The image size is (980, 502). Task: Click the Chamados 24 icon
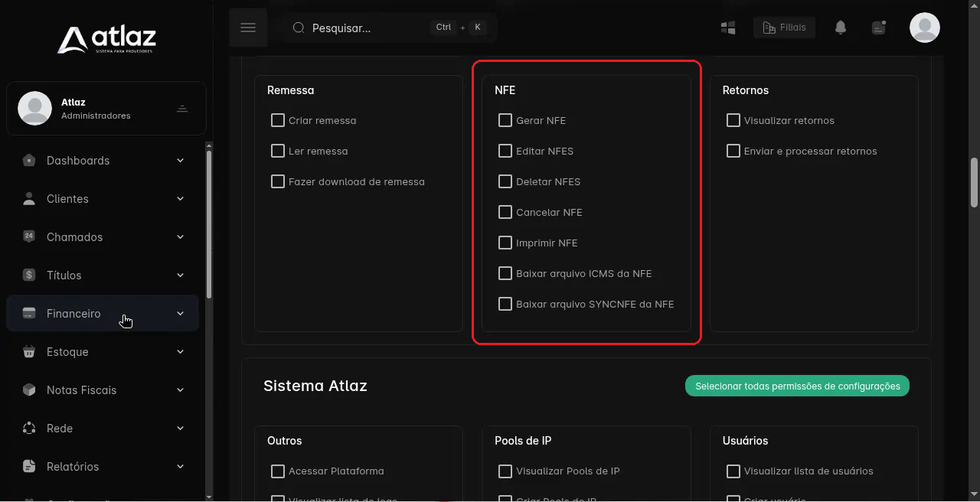[29, 236]
